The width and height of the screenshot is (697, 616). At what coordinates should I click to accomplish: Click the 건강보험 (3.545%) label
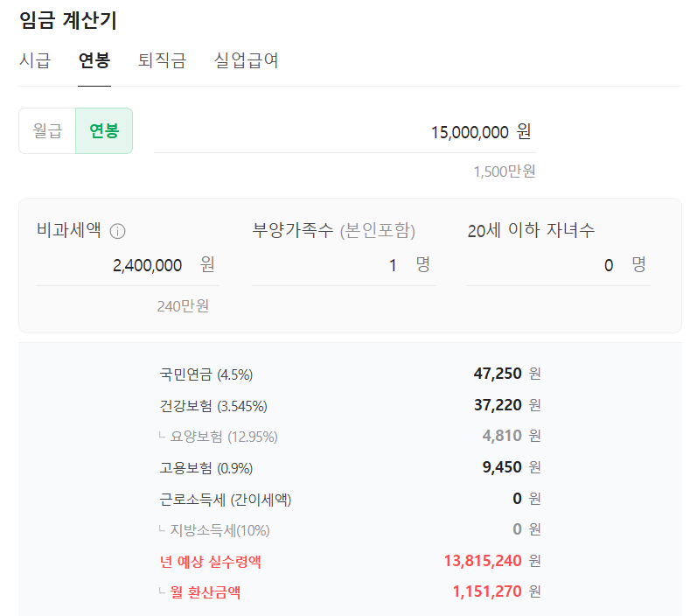(213, 406)
